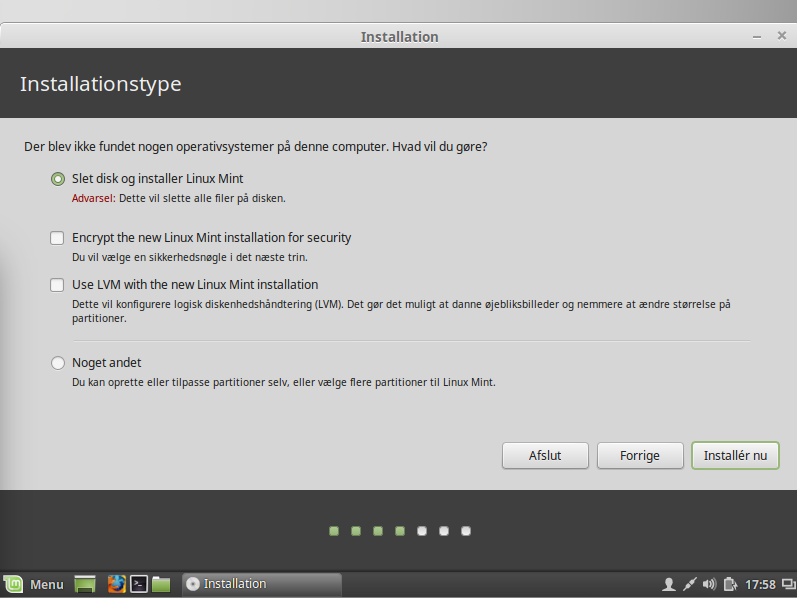Launch Firefox from the panel
Screen dimensions: 797x598
pos(116,584)
